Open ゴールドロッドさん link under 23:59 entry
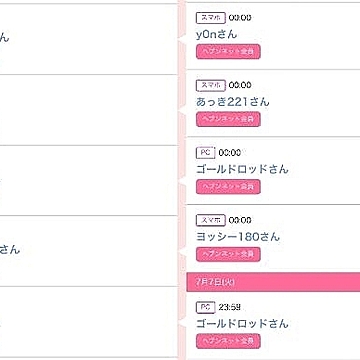 [x=242, y=324]
